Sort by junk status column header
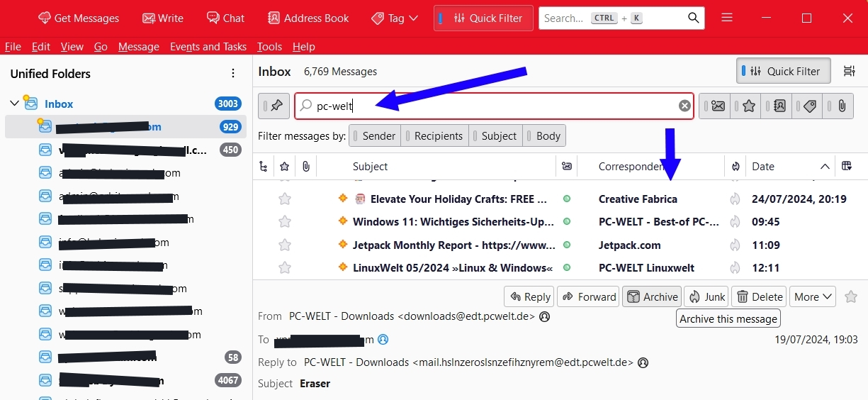The height and width of the screenshot is (400, 868). (735, 167)
